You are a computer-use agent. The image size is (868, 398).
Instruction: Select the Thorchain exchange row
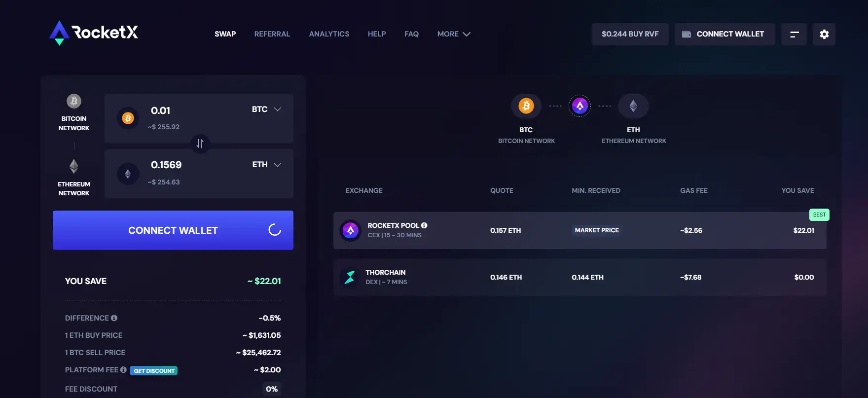[579, 277]
